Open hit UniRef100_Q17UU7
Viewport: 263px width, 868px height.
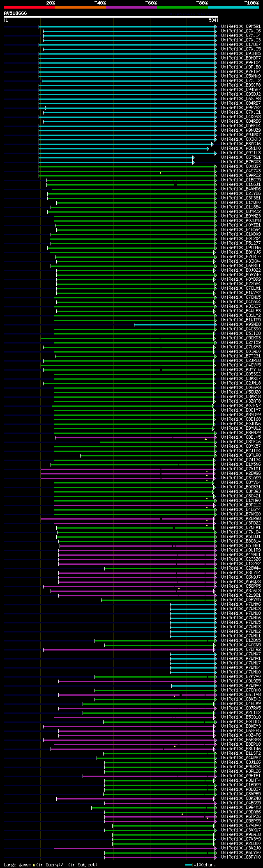pyautogui.click(x=241, y=45)
